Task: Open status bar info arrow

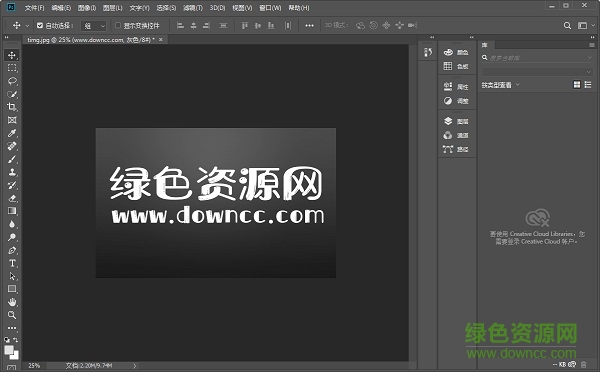Action: click(x=134, y=365)
